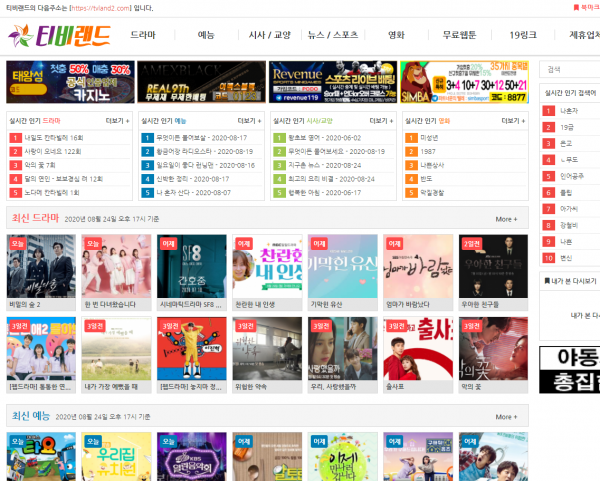Open the Revenue sports banner ad
The width and height of the screenshot is (600, 481).
333,82
